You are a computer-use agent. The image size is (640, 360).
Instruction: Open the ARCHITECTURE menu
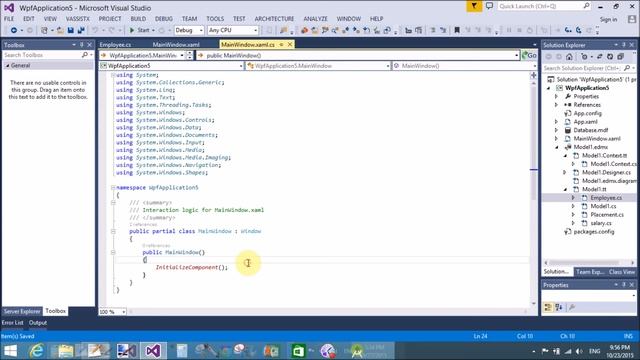click(x=274, y=19)
